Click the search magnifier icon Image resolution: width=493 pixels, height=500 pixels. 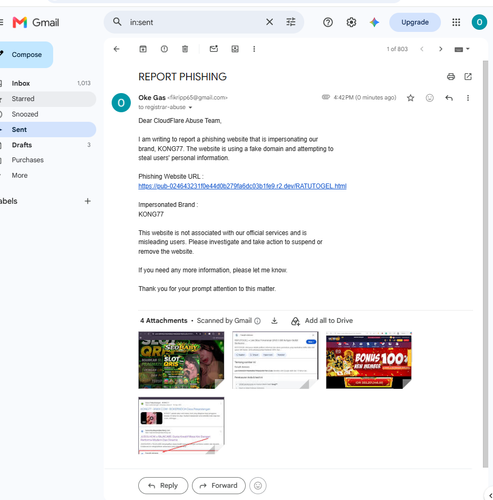(117, 22)
